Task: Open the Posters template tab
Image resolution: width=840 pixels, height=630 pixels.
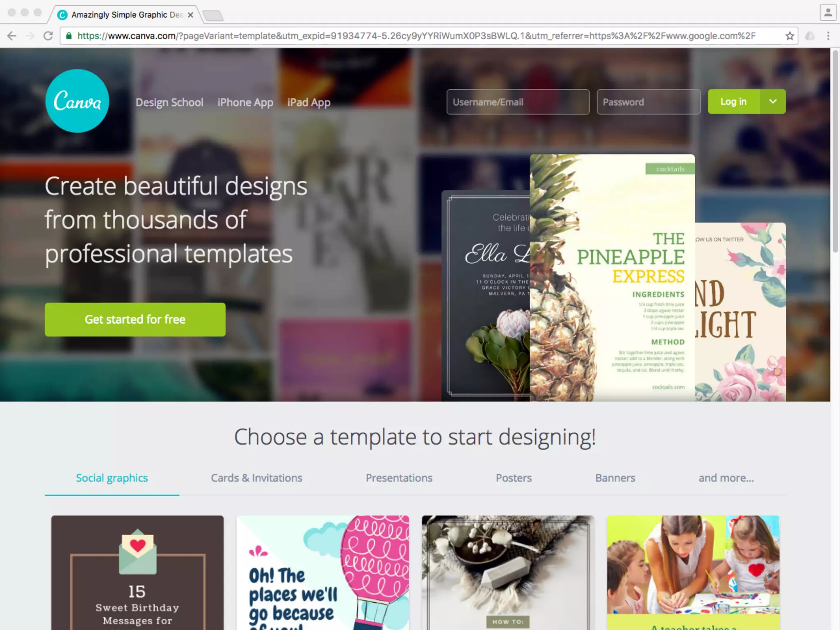Action: point(514,478)
